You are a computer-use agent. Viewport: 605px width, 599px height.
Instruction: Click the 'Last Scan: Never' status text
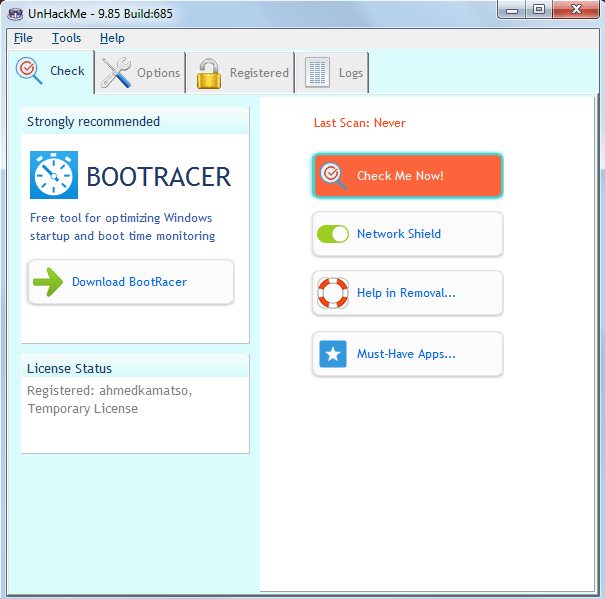[x=359, y=123]
